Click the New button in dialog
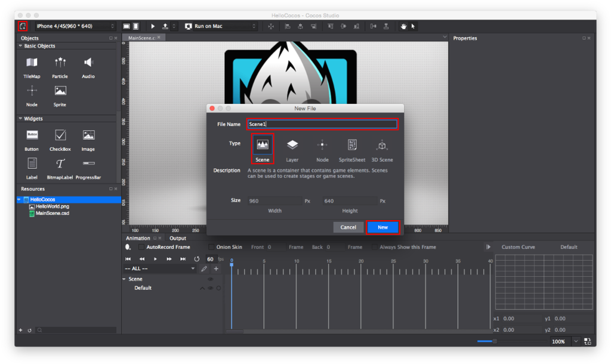This screenshot has height=364, width=611. click(382, 227)
